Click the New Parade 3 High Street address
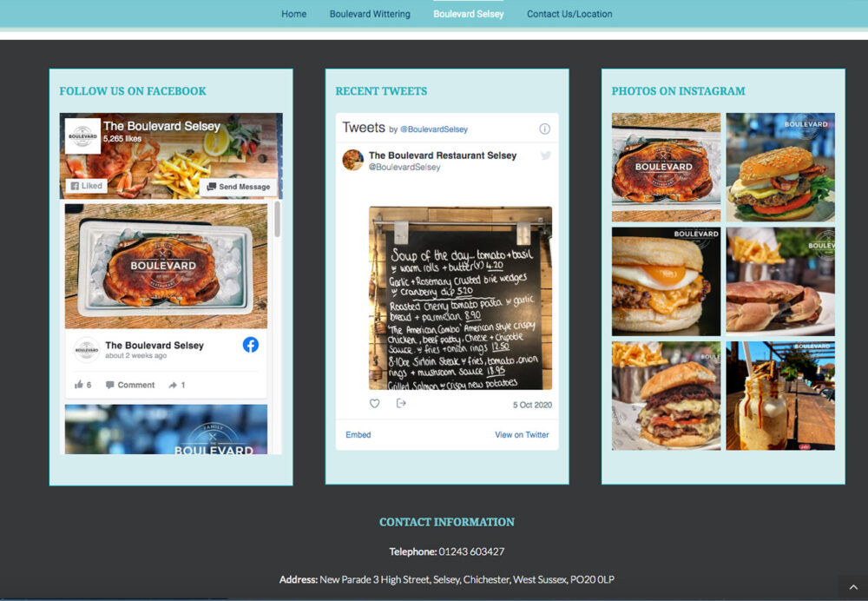Screen dimensions: 868x601 [467, 579]
